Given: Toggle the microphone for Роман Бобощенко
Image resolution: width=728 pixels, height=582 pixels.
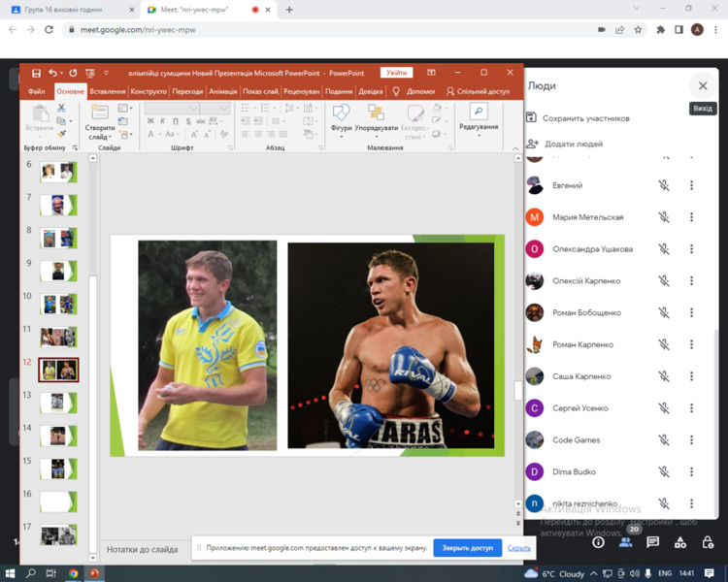Looking at the screenshot, I should [x=664, y=312].
